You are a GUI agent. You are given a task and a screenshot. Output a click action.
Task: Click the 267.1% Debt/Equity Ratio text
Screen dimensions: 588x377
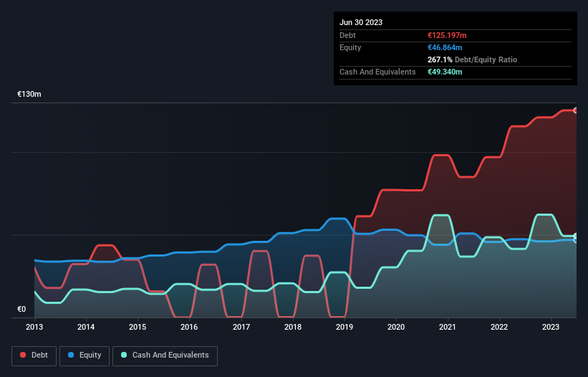[x=472, y=59]
